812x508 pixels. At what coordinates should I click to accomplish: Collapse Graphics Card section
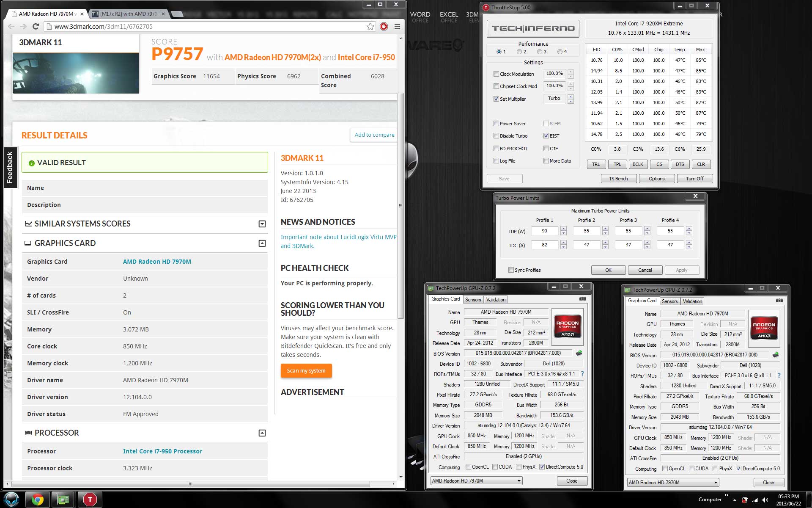[x=262, y=243]
